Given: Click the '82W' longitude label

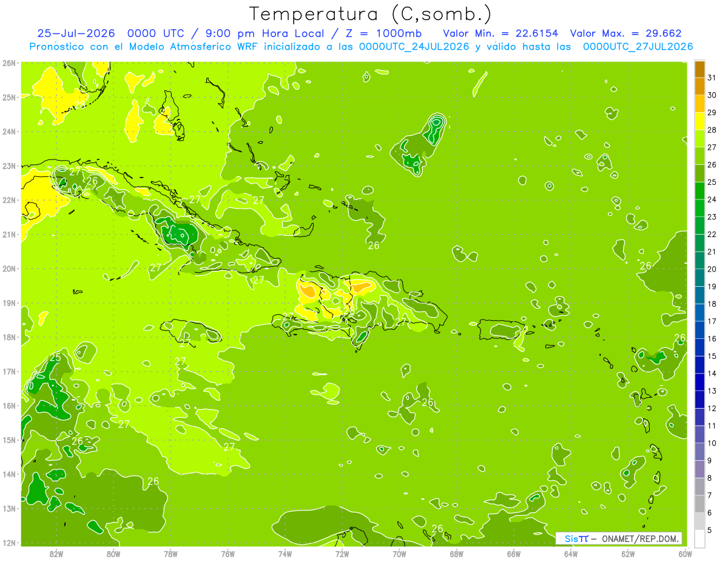Looking at the screenshot, I should (x=56, y=554).
